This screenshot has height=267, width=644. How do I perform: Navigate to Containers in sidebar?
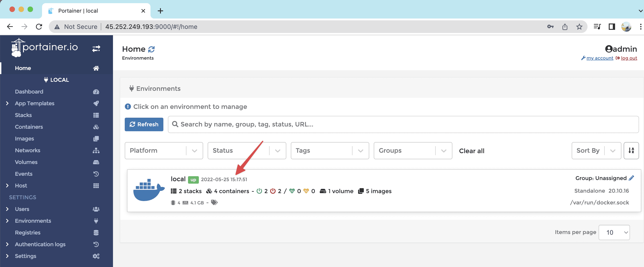point(29,126)
